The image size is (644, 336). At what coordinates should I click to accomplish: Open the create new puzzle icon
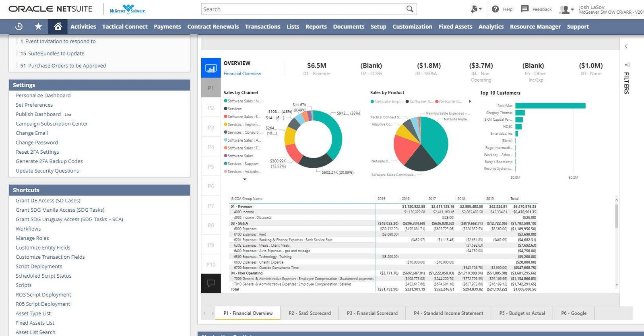tap(476, 9)
